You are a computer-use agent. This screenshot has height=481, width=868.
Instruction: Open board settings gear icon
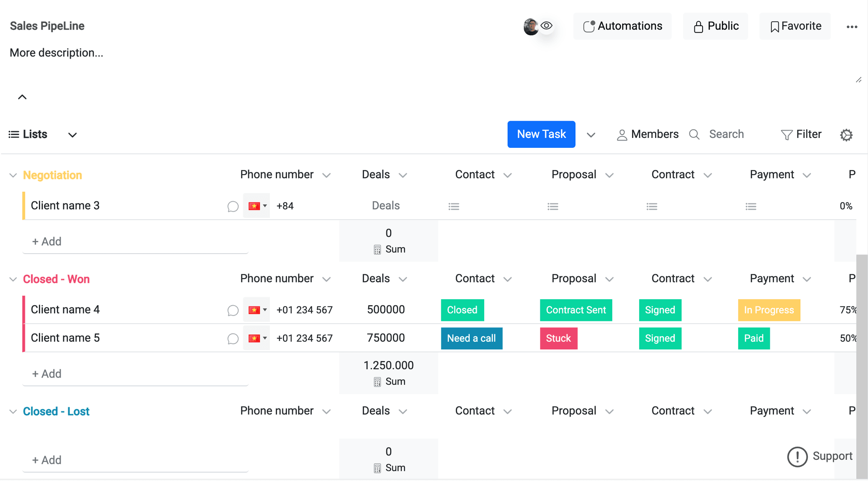click(x=846, y=135)
